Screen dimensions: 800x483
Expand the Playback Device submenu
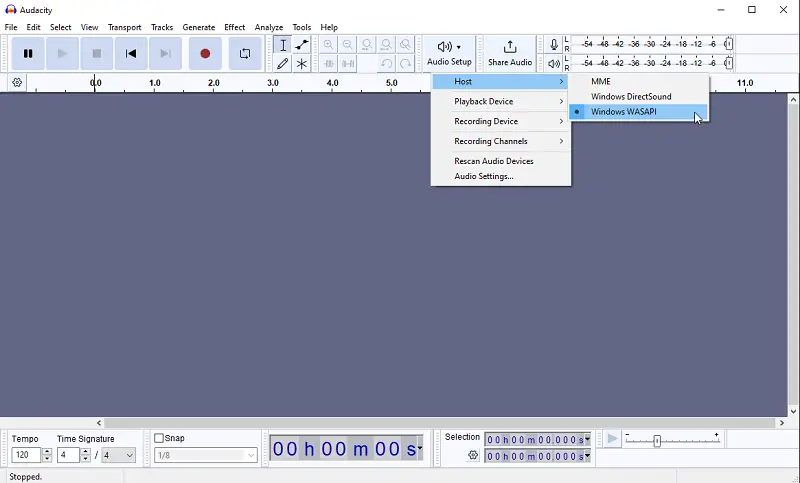click(501, 101)
